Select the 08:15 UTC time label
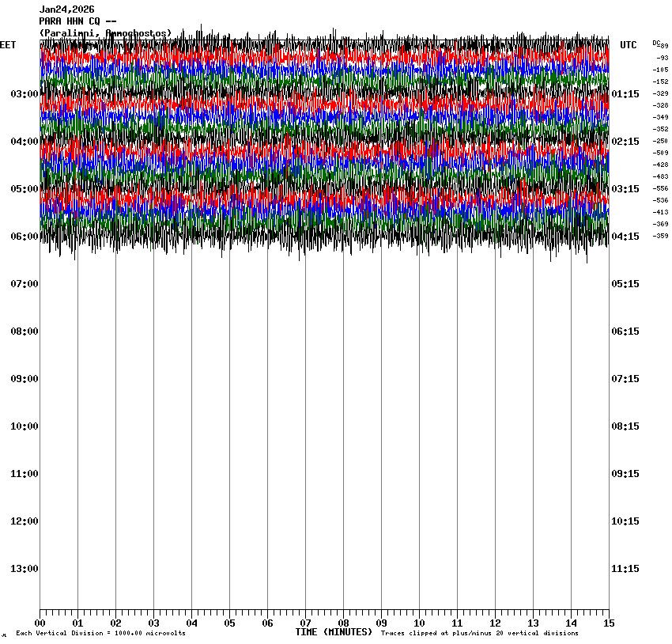 point(625,426)
